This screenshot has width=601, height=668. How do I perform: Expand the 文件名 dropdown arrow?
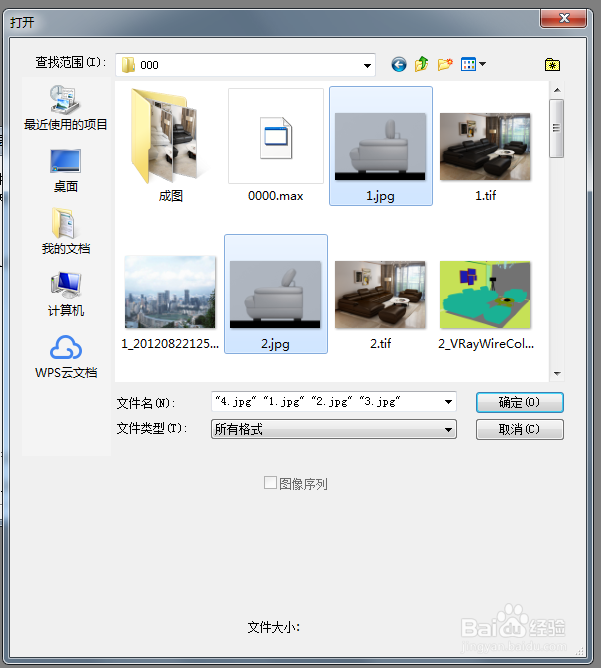coord(448,402)
